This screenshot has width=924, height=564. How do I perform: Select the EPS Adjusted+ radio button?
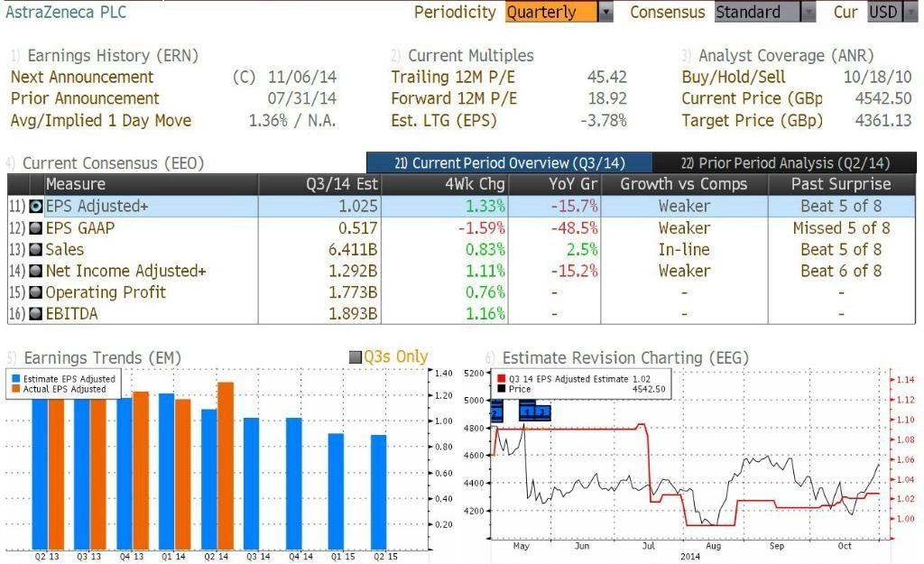(36, 207)
